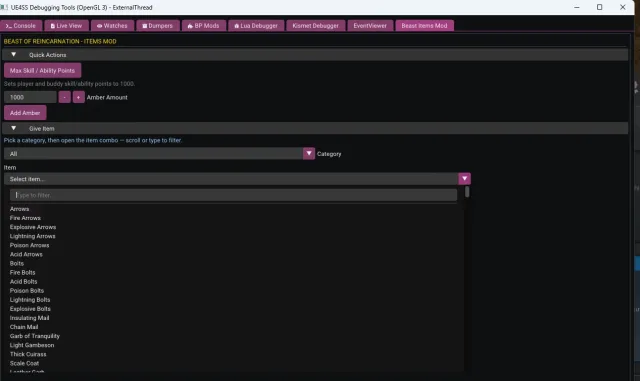Collapse the Quick Actions section
Screen dimensions: 640x381
13,55
